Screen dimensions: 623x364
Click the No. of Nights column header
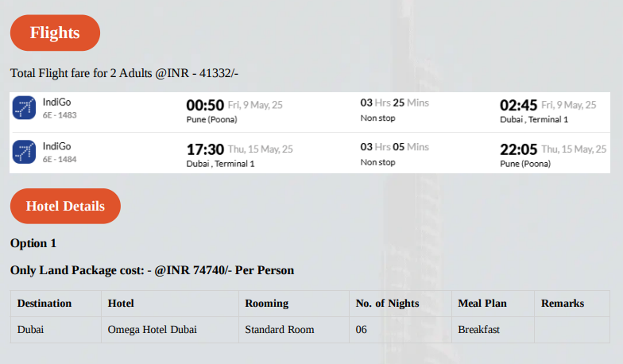coord(388,304)
